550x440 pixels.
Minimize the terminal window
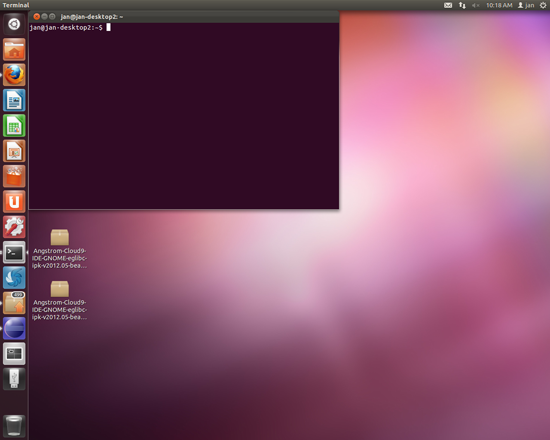coord(45,16)
